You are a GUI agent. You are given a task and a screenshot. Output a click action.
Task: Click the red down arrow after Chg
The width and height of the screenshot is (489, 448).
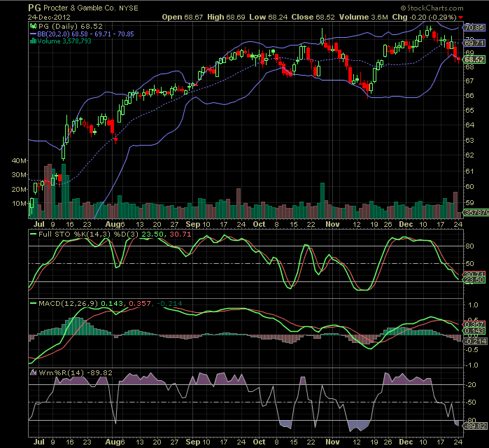[460, 17]
